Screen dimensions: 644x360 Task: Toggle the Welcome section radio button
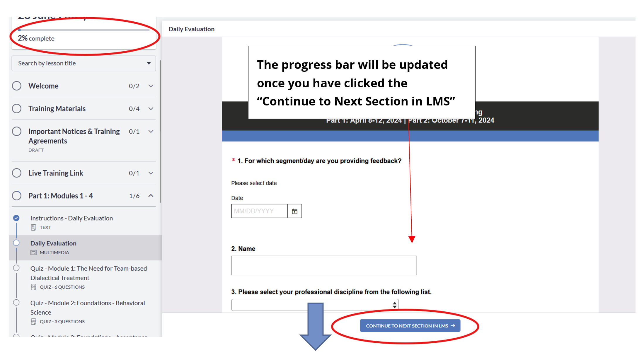17,86
